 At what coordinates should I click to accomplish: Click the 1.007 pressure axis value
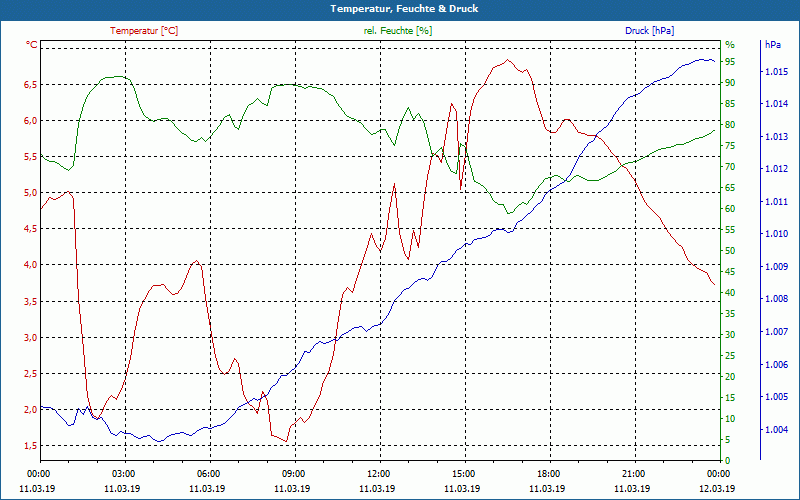click(x=776, y=332)
